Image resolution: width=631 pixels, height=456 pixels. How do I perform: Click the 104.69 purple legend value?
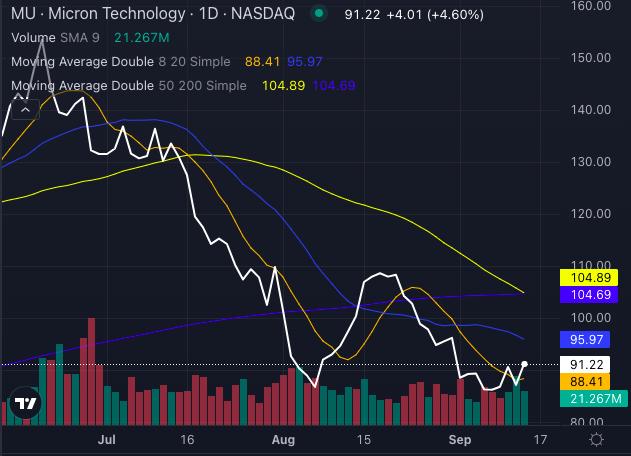[x=334, y=86]
